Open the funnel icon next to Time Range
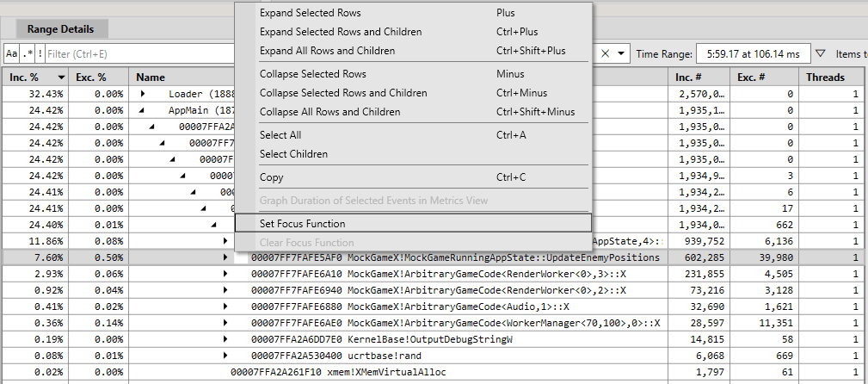 821,53
